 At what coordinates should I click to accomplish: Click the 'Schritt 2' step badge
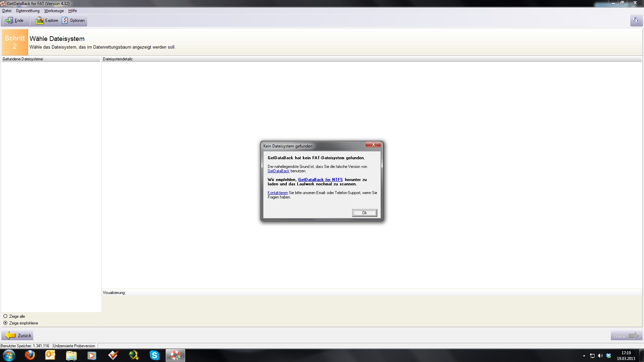pos(15,42)
